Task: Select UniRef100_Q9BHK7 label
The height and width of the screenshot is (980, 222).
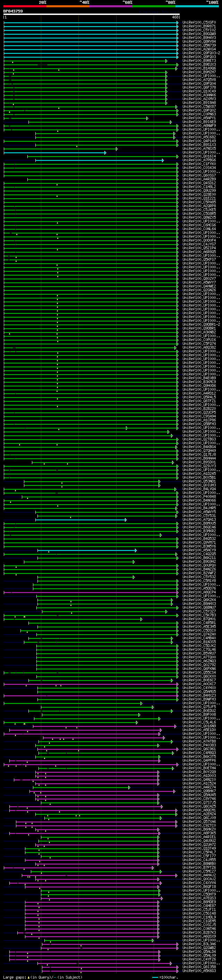Action: (199, 791)
